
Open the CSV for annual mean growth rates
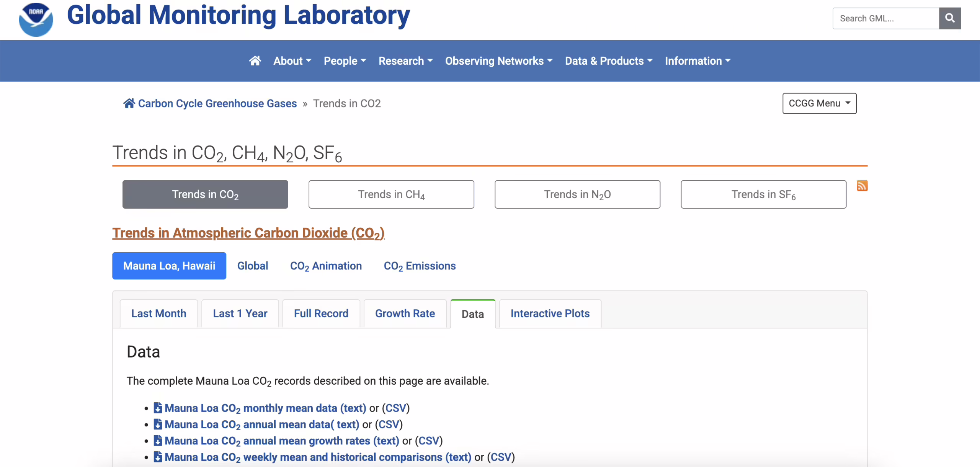tap(428, 440)
